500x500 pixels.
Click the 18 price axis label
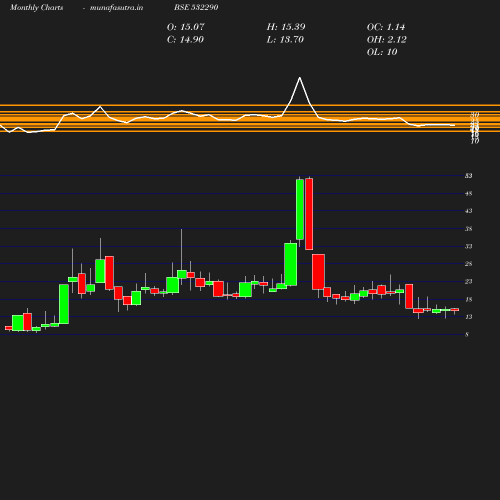click(x=468, y=299)
